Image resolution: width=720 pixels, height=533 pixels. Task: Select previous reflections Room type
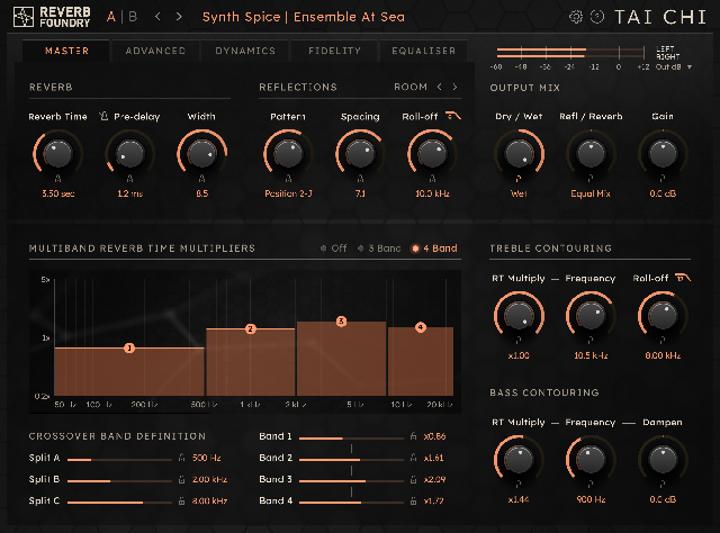coord(439,87)
